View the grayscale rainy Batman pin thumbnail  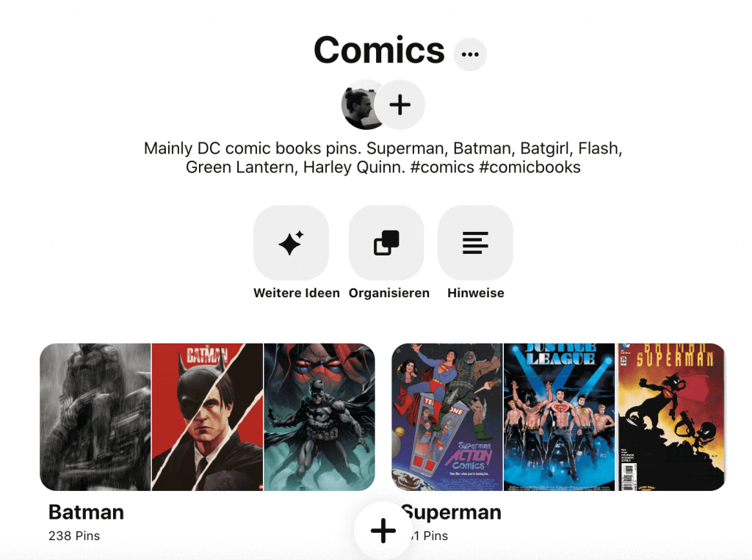click(x=95, y=417)
